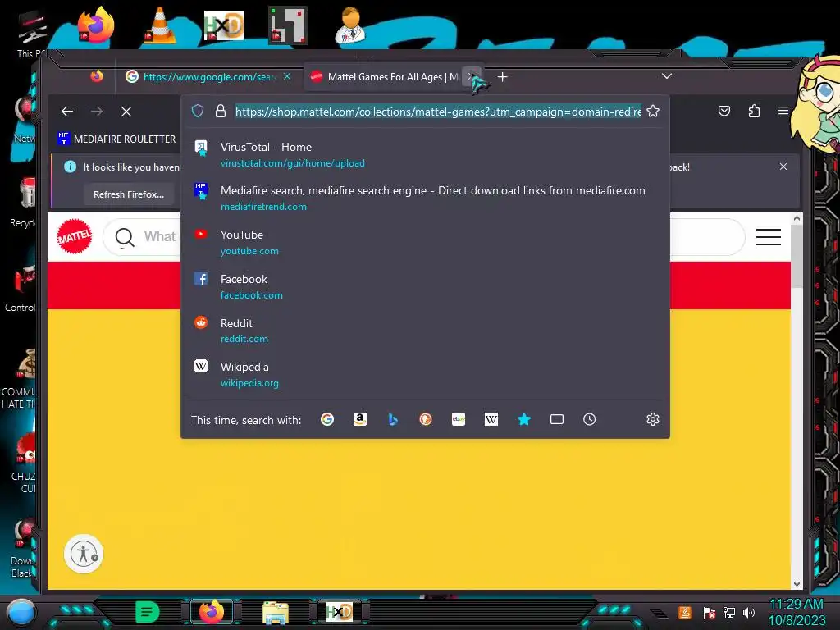
Task: Search open tabs using the tab icon
Action: [557, 419]
